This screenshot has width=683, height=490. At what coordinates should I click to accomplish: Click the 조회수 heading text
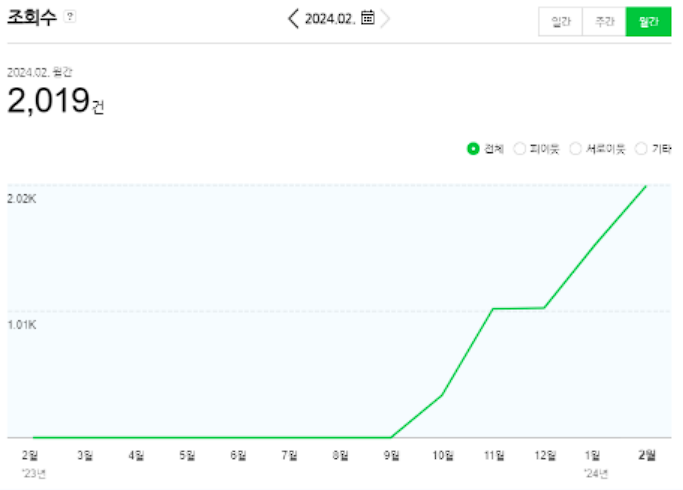(32, 18)
